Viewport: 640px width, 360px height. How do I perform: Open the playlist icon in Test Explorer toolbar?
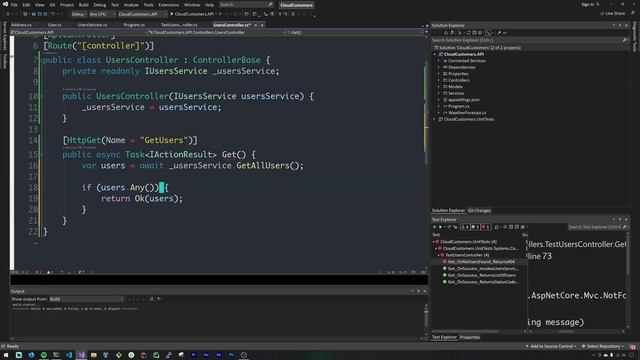pos(496,227)
